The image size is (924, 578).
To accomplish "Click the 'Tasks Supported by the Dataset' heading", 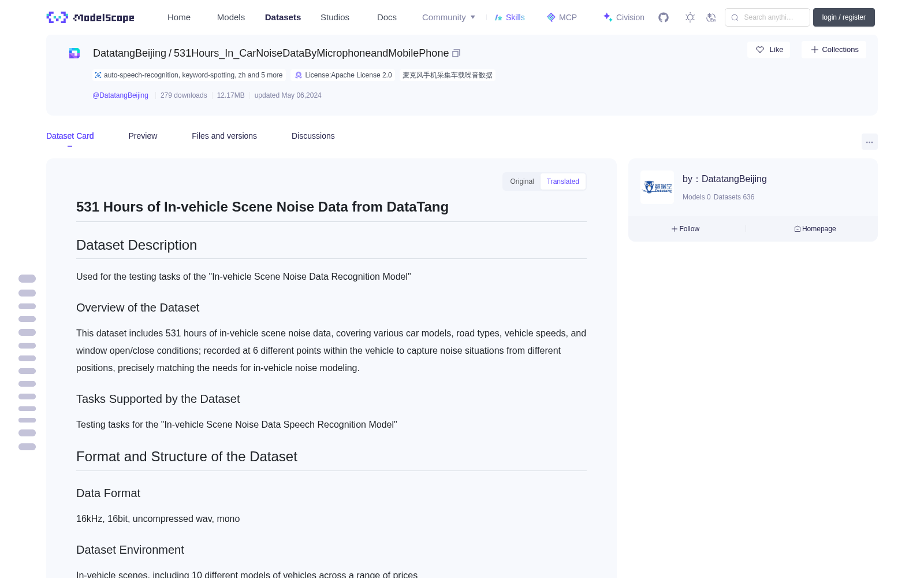I will (158, 399).
